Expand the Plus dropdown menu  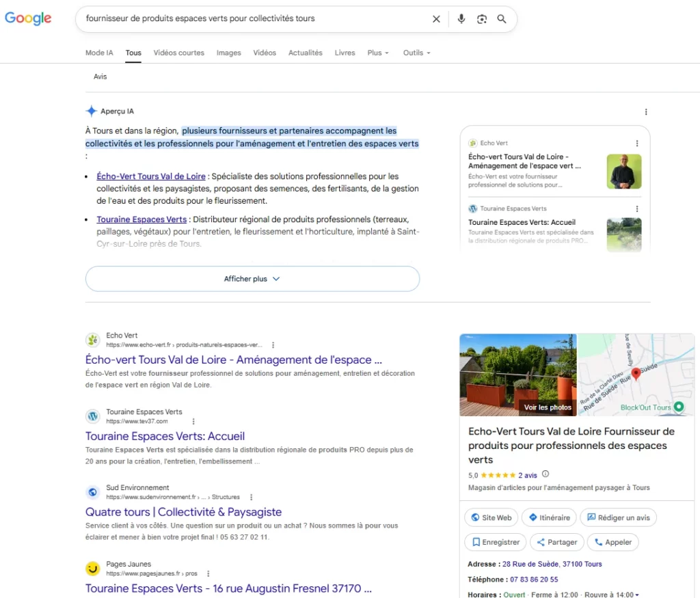(x=377, y=53)
